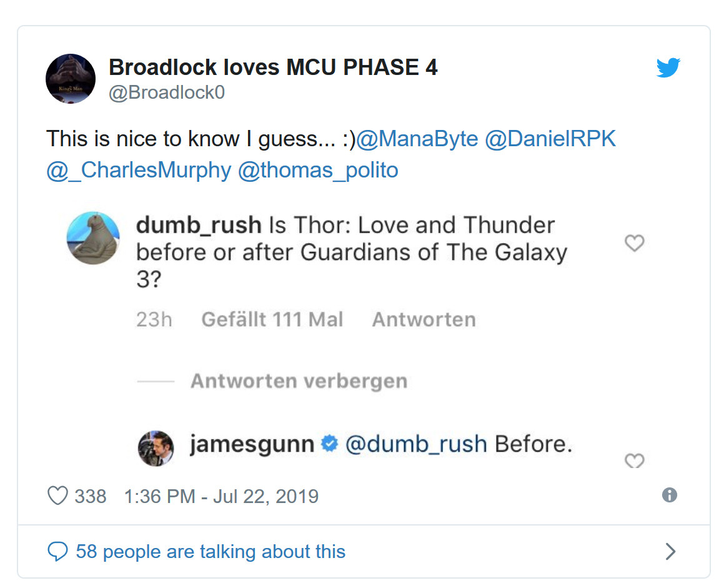724x588 pixels.
Task: Click "58 people are talking about this"
Action: (x=210, y=552)
